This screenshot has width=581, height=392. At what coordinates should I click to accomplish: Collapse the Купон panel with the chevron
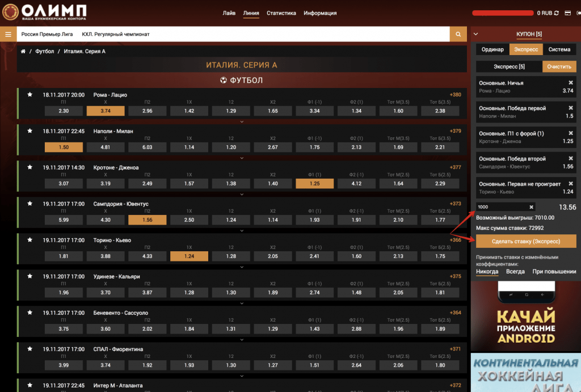[x=475, y=34]
